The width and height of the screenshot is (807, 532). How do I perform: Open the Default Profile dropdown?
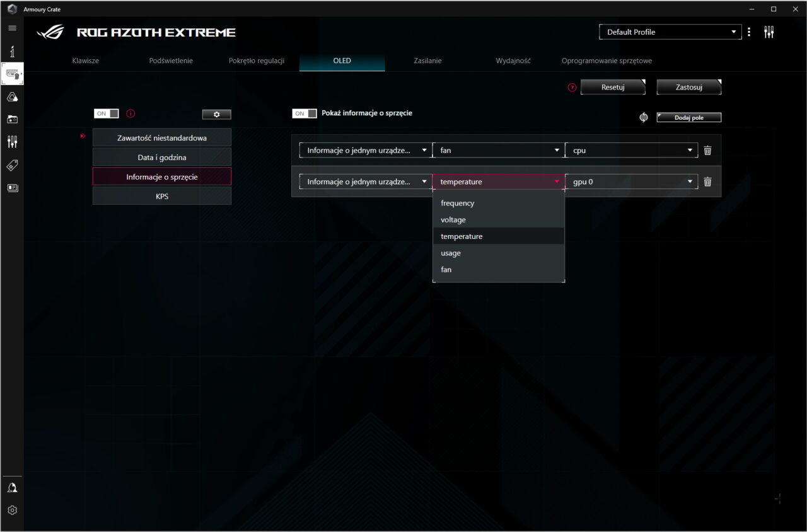pyautogui.click(x=670, y=32)
